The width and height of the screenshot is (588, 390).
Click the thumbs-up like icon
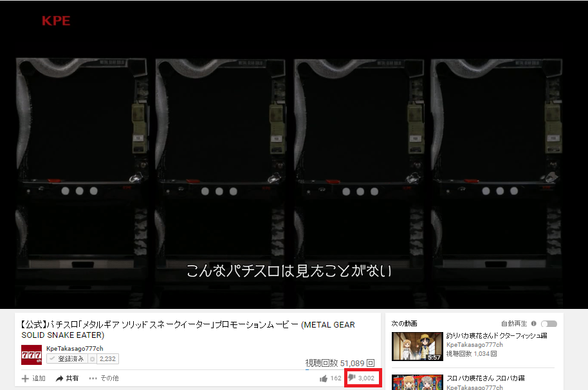(x=323, y=378)
